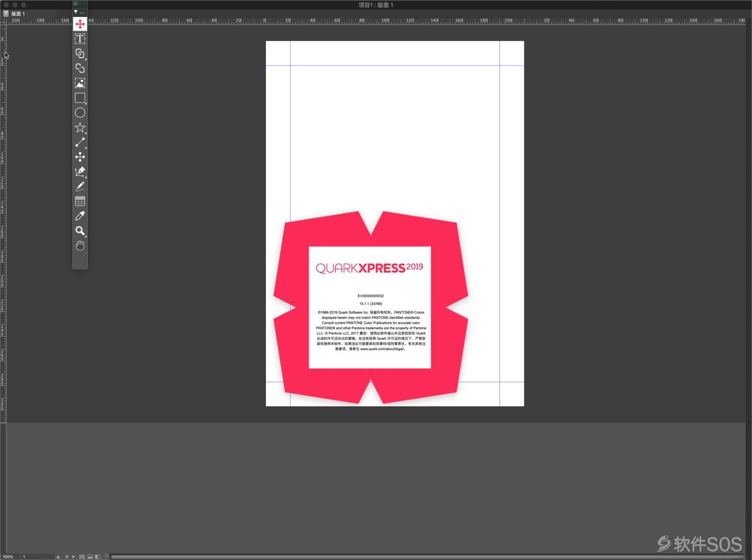Image resolution: width=752 pixels, height=560 pixels.
Task: Select the Text Unlinking tool
Action: click(x=80, y=68)
